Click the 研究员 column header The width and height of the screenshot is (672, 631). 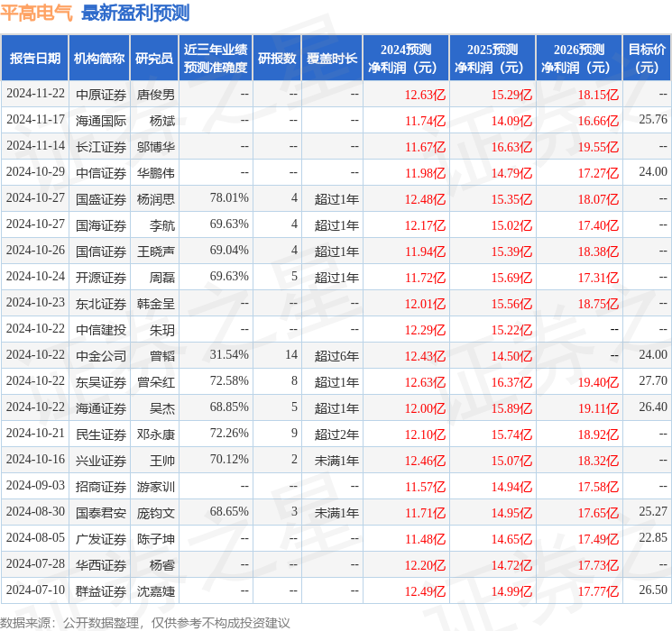tap(154, 59)
